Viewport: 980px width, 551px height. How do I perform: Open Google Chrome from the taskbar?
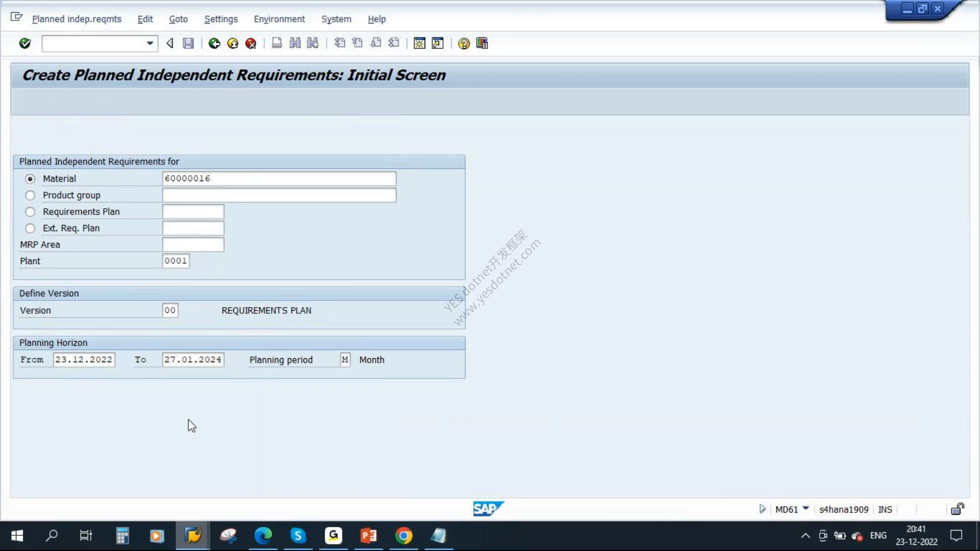[403, 536]
